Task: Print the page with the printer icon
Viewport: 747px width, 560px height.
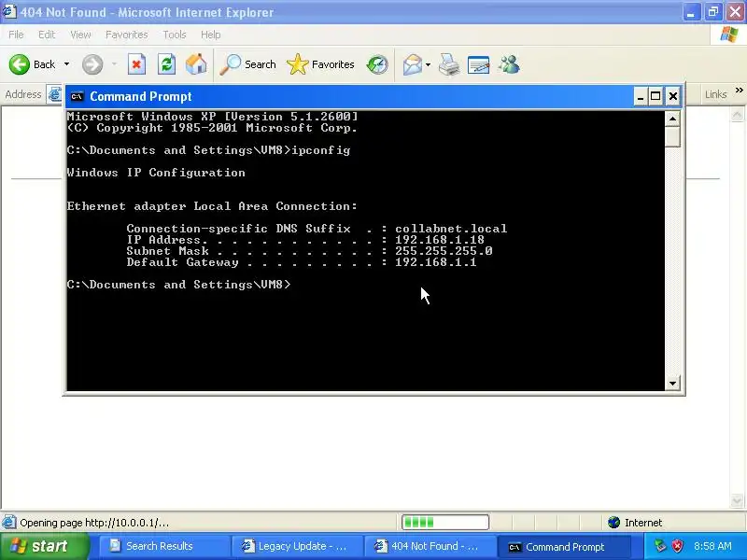Action: [448, 64]
